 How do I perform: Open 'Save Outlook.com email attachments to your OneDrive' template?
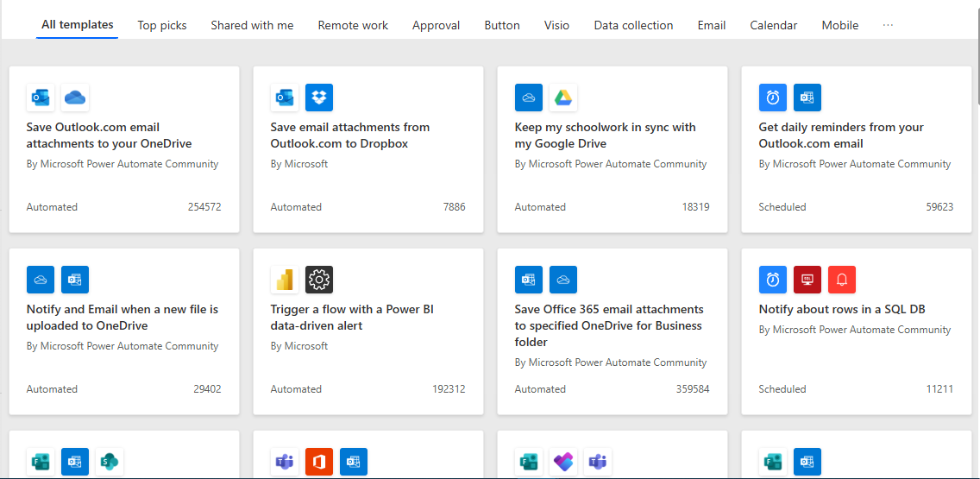click(x=123, y=149)
